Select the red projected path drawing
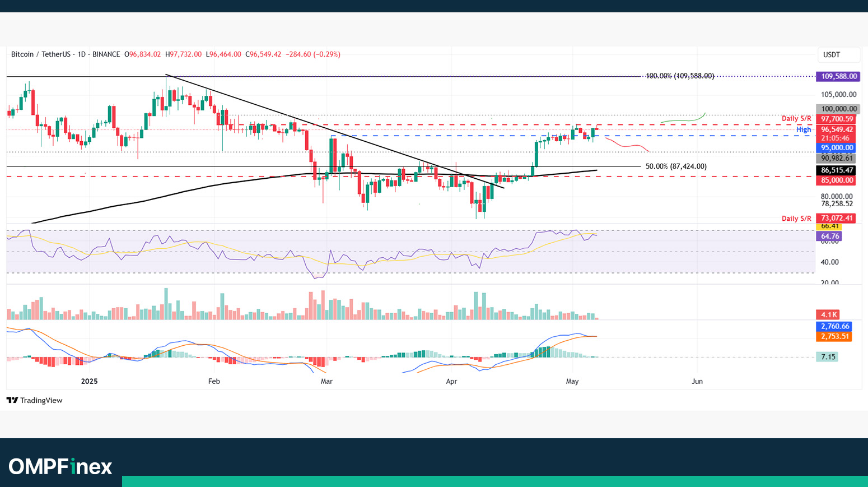This screenshot has width=868, height=487. click(628, 145)
